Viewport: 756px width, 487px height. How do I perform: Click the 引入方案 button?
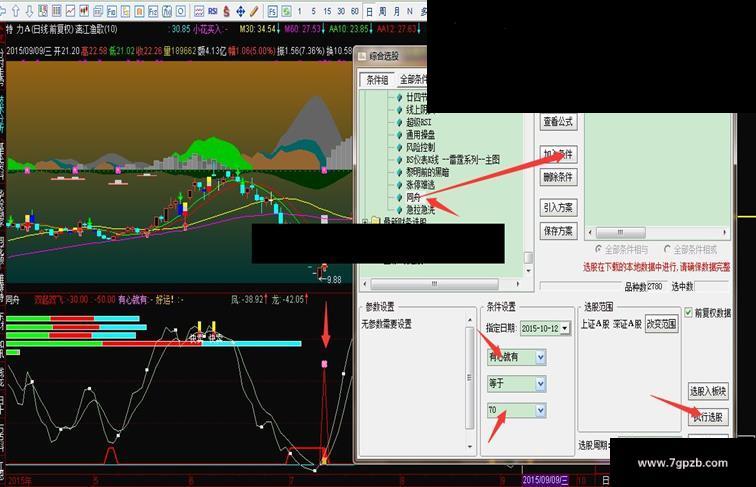558,208
